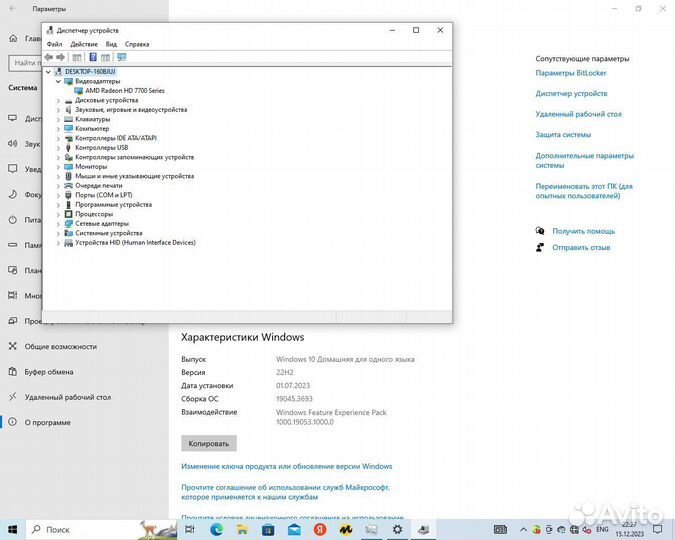The height and width of the screenshot is (540, 675).
Task: Open the Действие menu
Action: click(84, 44)
